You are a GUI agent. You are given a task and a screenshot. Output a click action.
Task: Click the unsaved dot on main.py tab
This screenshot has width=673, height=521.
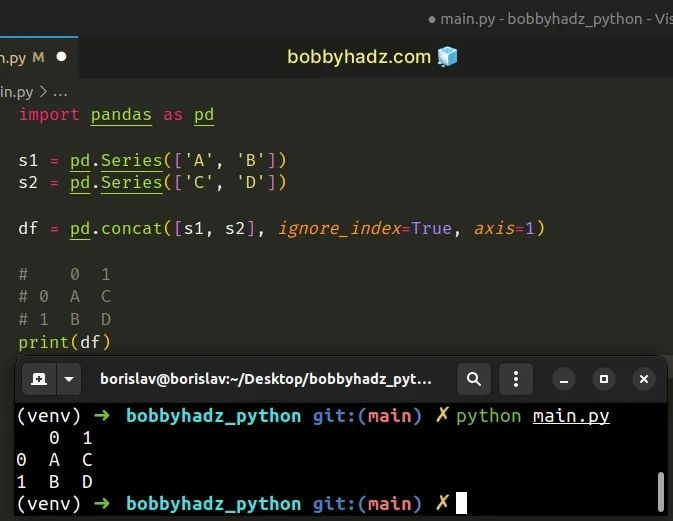point(61,57)
